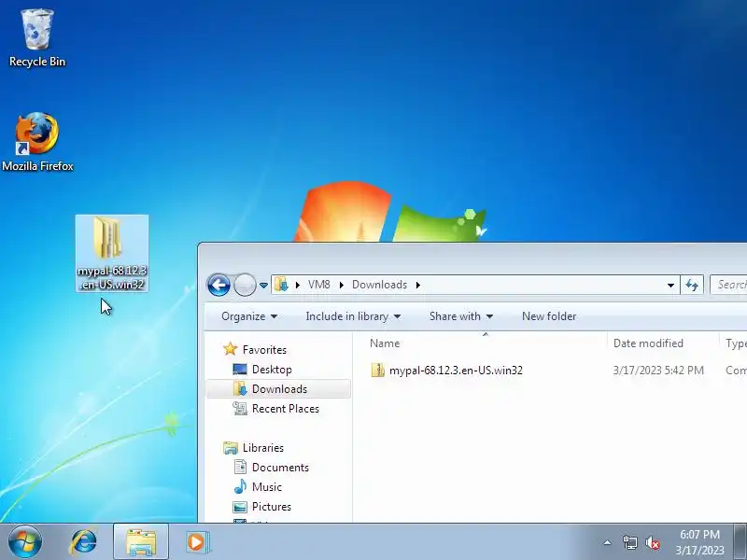Image resolution: width=747 pixels, height=560 pixels.
Task: Expand the arrow before VM8 breadcrumb
Action: pos(298,285)
